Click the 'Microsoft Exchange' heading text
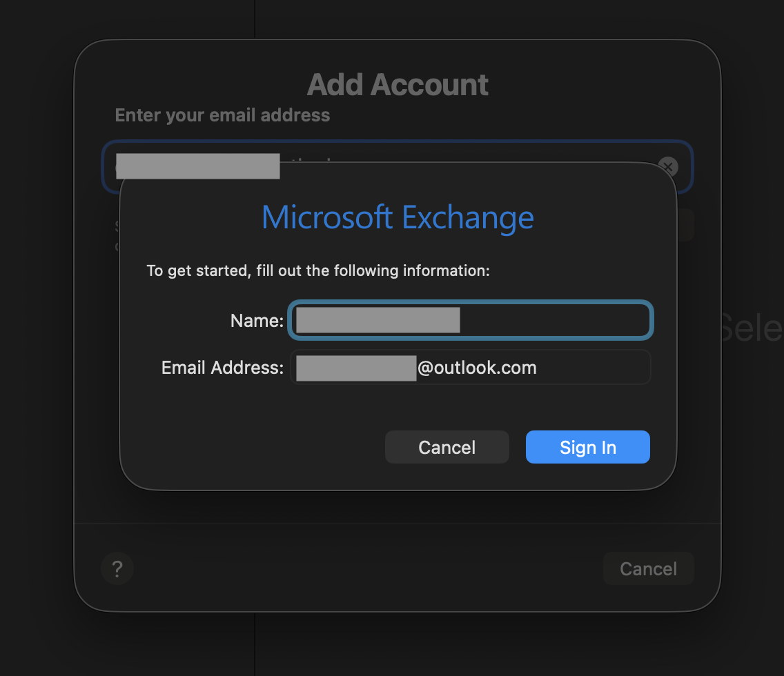 click(x=398, y=218)
